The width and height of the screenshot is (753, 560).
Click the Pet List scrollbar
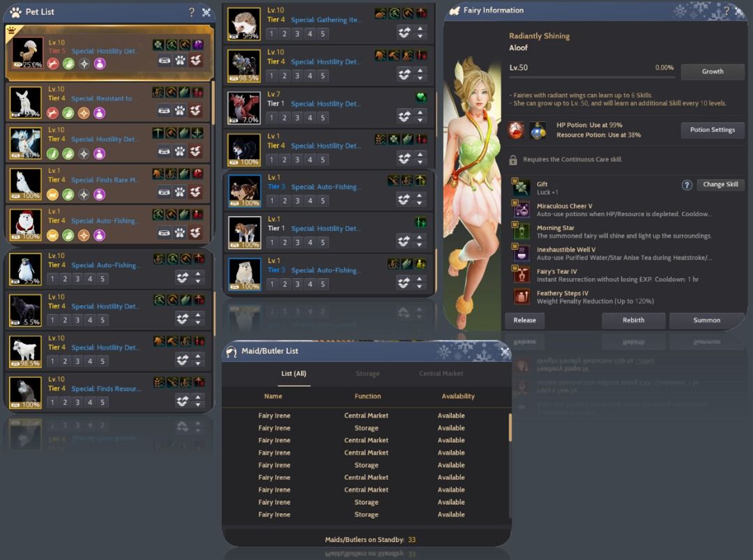[x=214, y=103]
